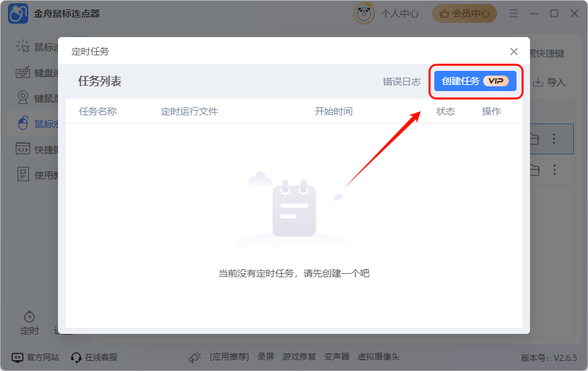Select the 使用教程 document sidebar icon
The image size is (588, 371).
(x=23, y=174)
